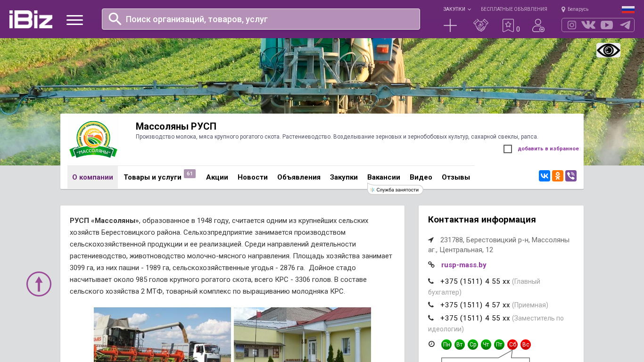Select the 'О компании' tab
This screenshot has width=644, height=362.
pyautogui.click(x=92, y=177)
